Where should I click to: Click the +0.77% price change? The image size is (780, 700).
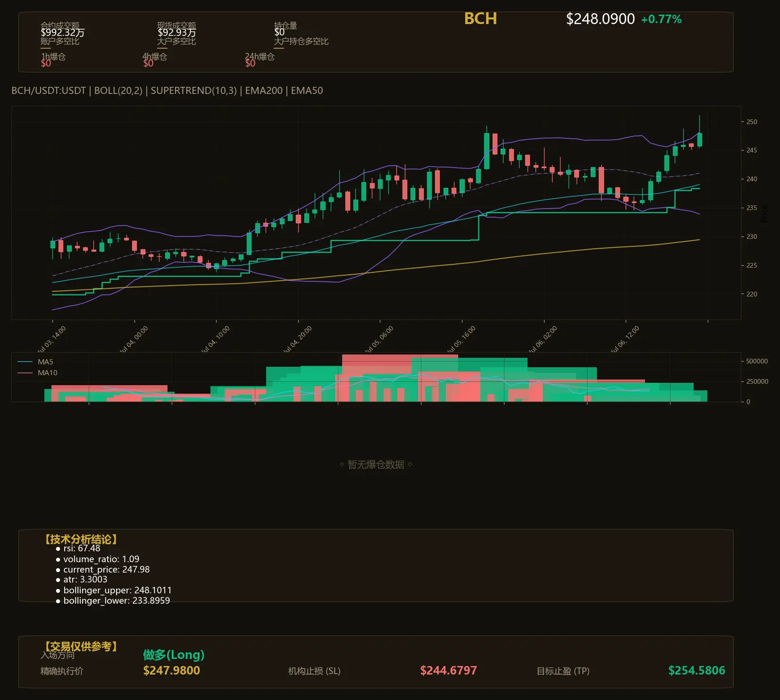(661, 19)
